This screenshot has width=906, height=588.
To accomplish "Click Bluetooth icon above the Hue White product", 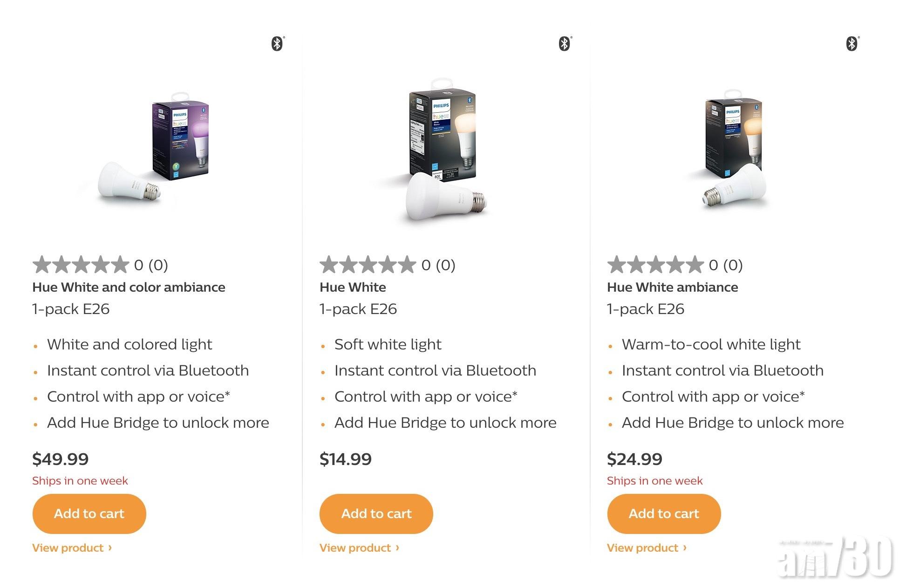I will 565,44.
